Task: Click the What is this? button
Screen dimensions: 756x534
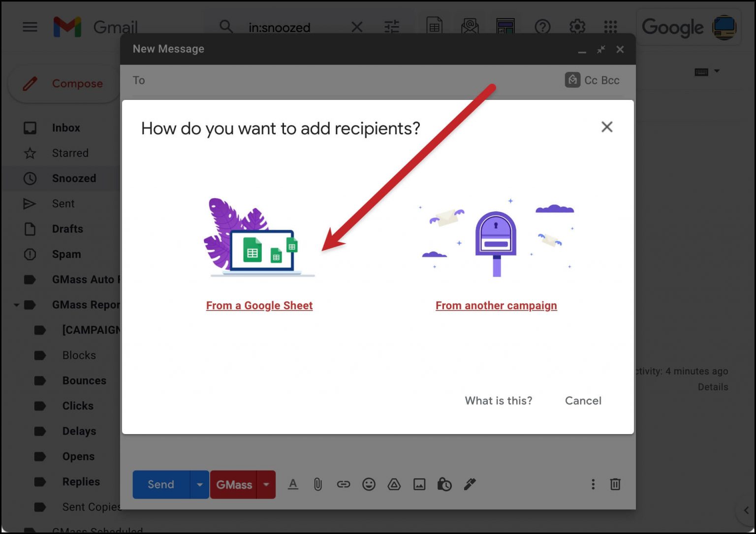Action: pyautogui.click(x=499, y=401)
